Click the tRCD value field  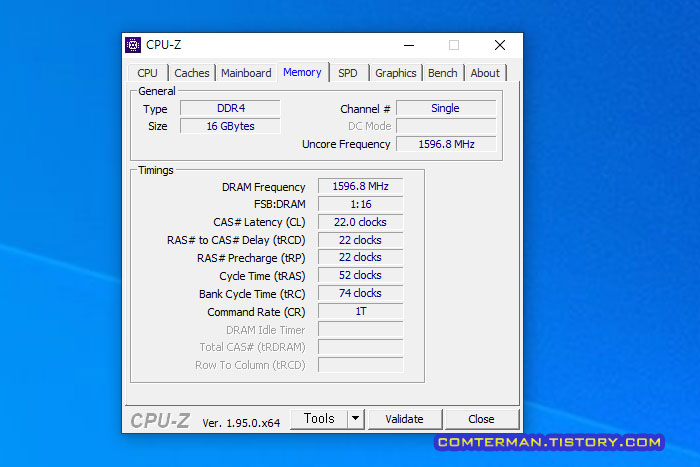coord(360,240)
